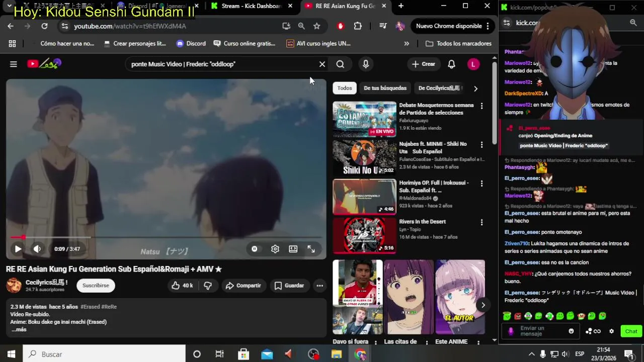Reload the page in Chrome

(x=44, y=26)
